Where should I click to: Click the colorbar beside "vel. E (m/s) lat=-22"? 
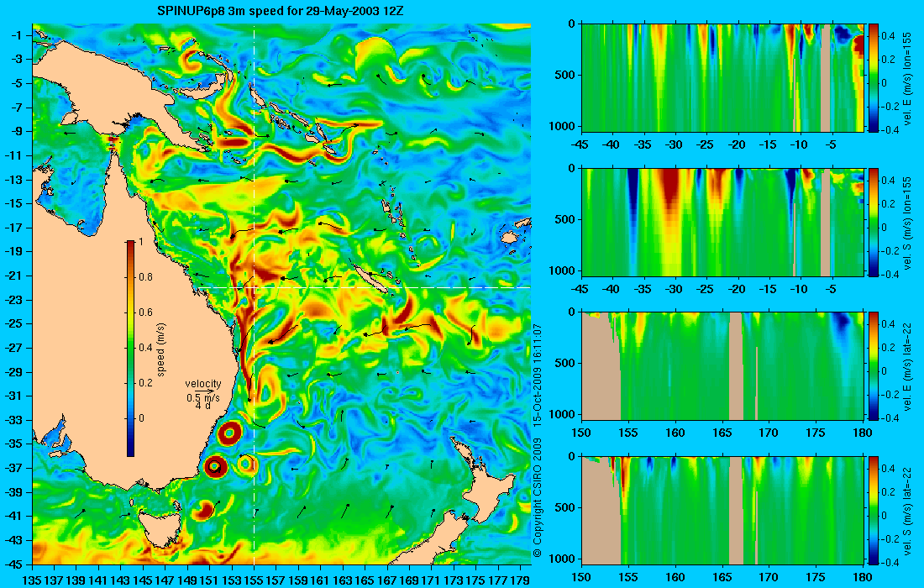(x=874, y=366)
